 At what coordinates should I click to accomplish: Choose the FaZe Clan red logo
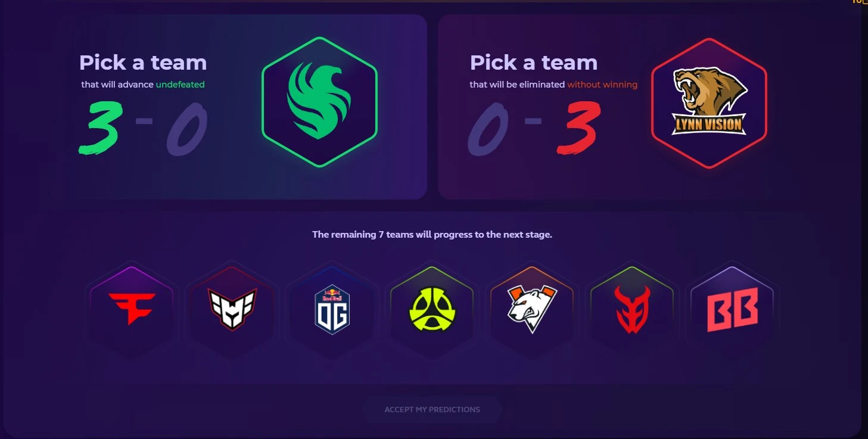pyautogui.click(x=132, y=309)
